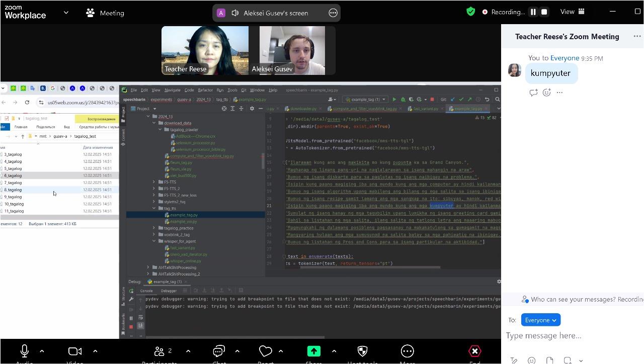Open Host tools shield icon
The height and width of the screenshot is (364, 644).
coord(362,351)
